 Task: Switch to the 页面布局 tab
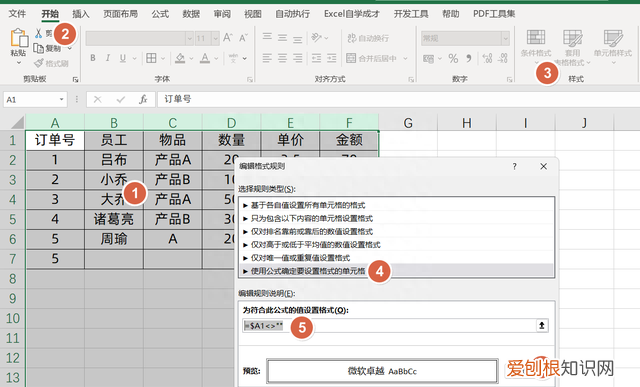pos(120,13)
